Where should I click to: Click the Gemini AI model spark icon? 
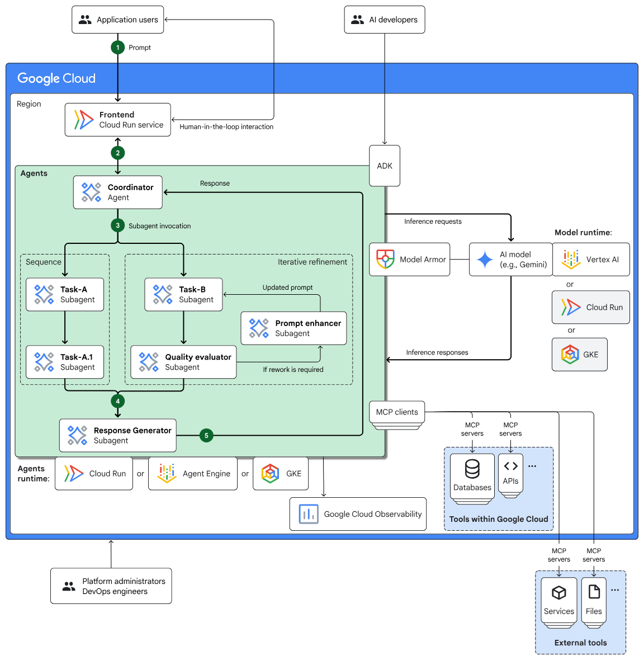(484, 259)
